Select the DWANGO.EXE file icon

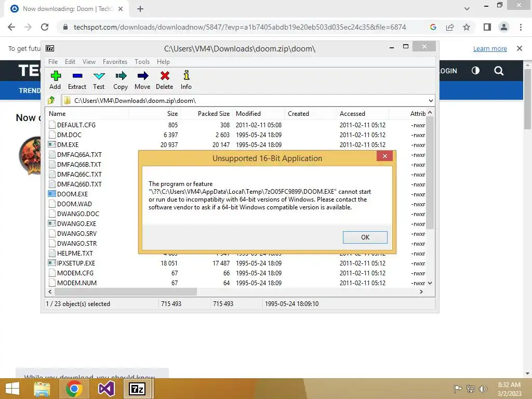click(x=51, y=223)
